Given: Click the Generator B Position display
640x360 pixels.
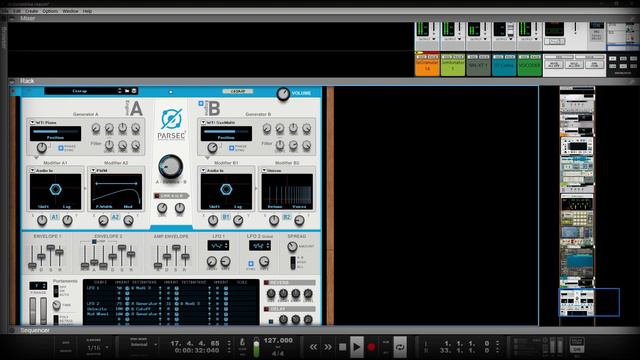Looking at the screenshot, I should [x=226, y=133].
